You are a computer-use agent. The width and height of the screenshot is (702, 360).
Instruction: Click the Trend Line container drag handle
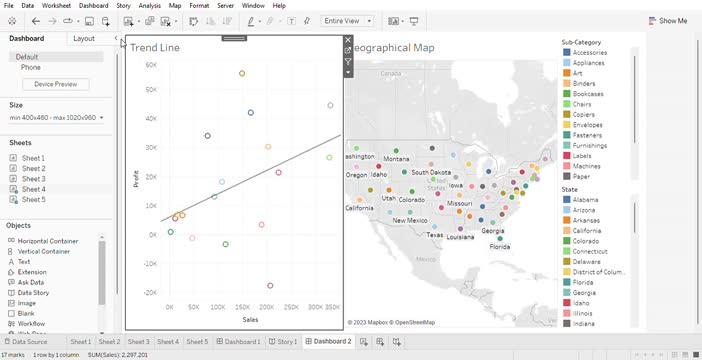pyautogui.click(x=234, y=38)
